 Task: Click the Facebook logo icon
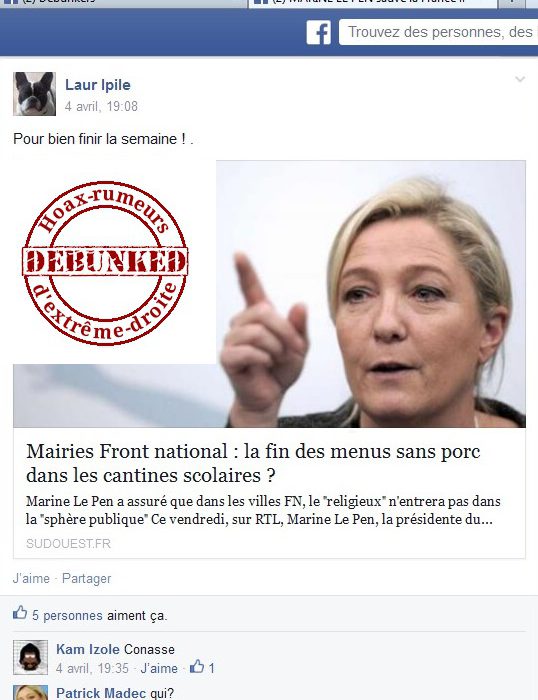point(318,33)
